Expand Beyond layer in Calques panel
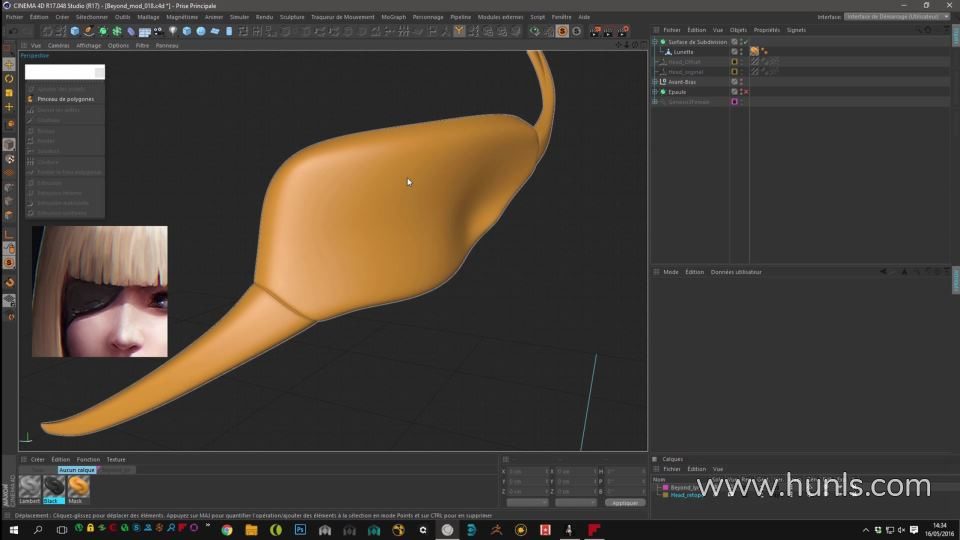Screen dimensions: 960x540 pyautogui.click(x=659, y=488)
